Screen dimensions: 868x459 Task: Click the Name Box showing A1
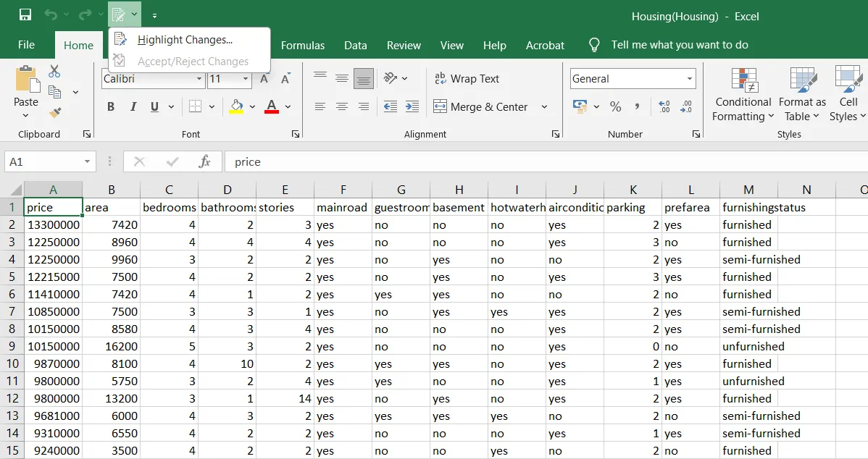pyautogui.click(x=50, y=161)
